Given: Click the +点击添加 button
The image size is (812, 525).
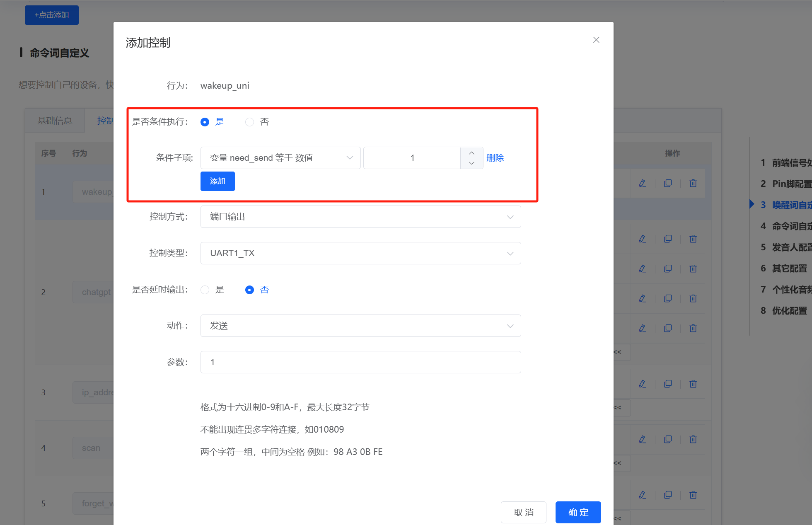Looking at the screenshot, I should click(x=52, y=15).
